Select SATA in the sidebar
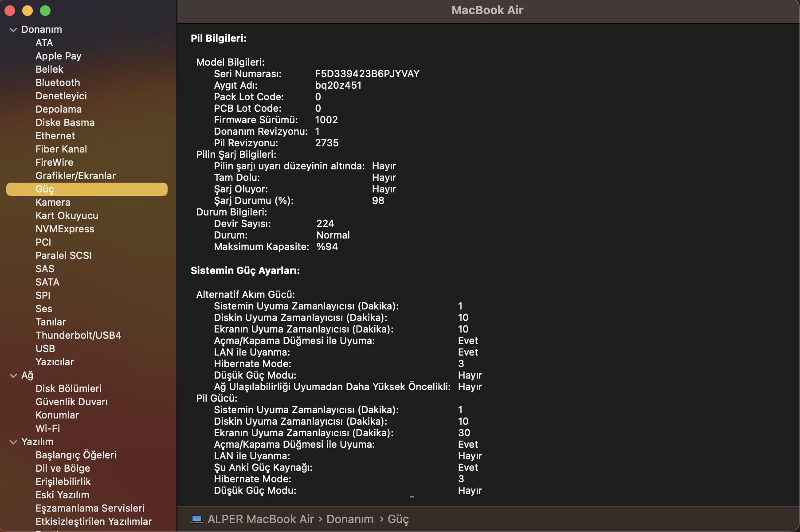The height and width of the screenshot is (532, 800). (x=47, y=282)
